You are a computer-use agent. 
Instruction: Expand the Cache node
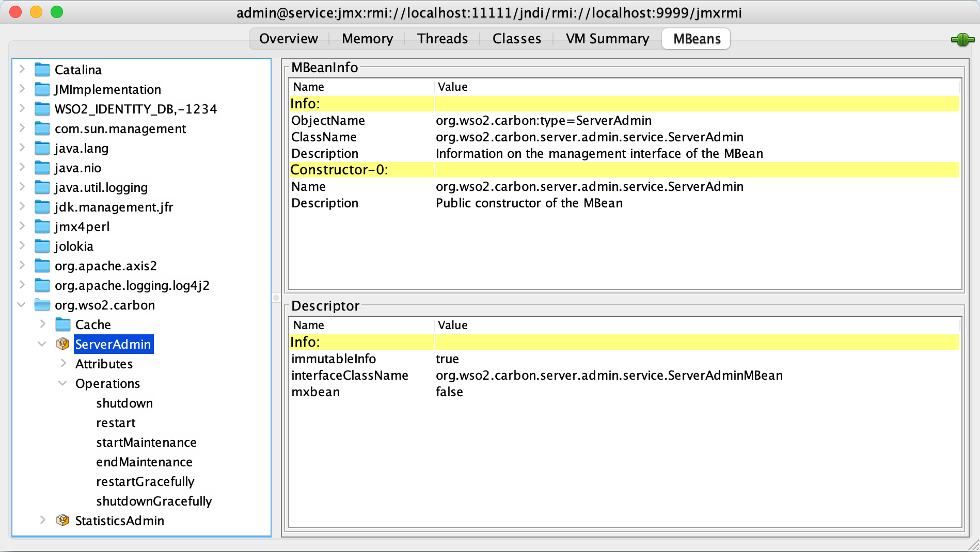point(43,323)
